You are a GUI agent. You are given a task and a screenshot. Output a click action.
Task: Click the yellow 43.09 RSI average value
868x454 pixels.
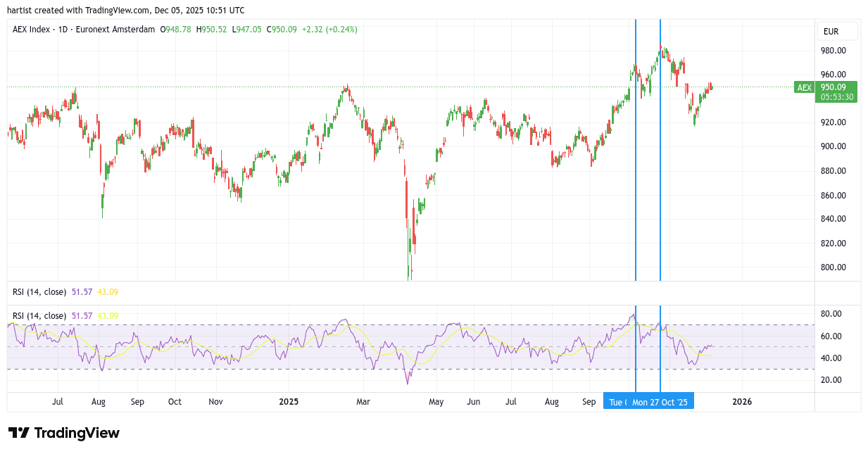click(108, 316)
